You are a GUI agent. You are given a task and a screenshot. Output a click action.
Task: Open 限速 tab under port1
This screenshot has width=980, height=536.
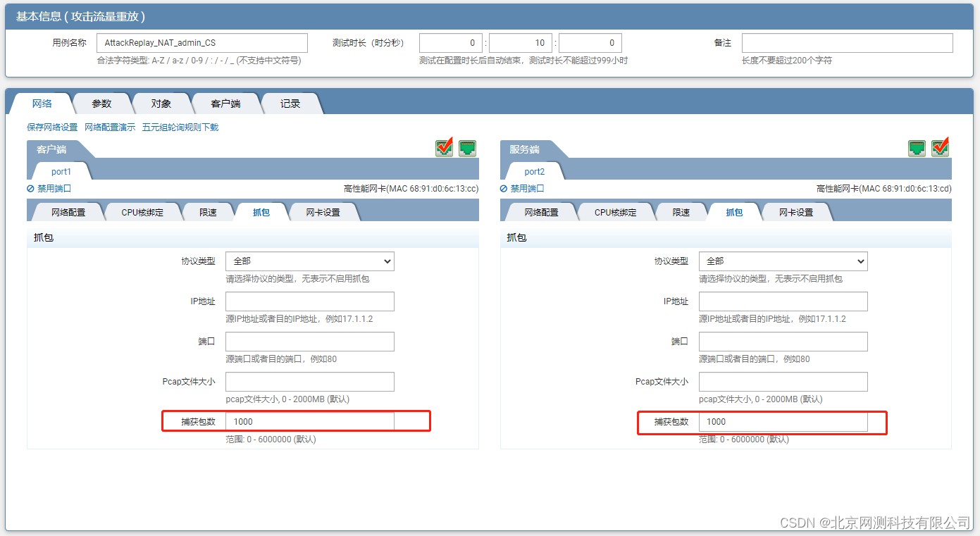tap(208, 212)
